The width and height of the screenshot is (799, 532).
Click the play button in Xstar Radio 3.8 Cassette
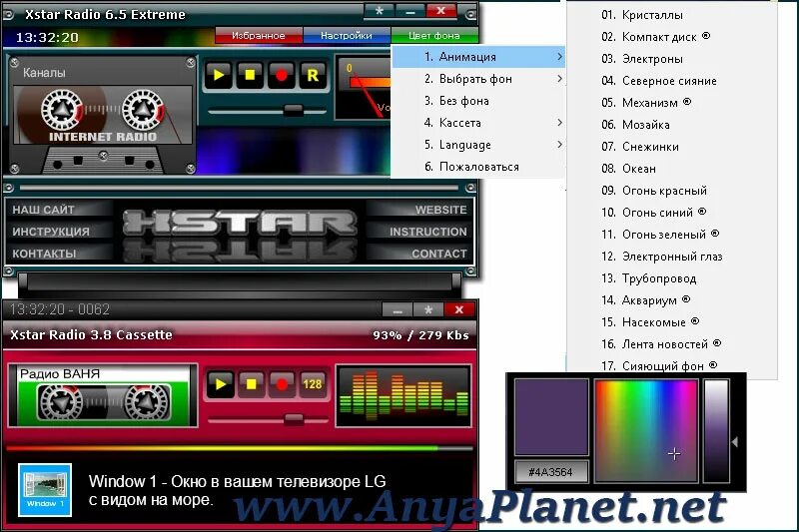click(220, 384)
